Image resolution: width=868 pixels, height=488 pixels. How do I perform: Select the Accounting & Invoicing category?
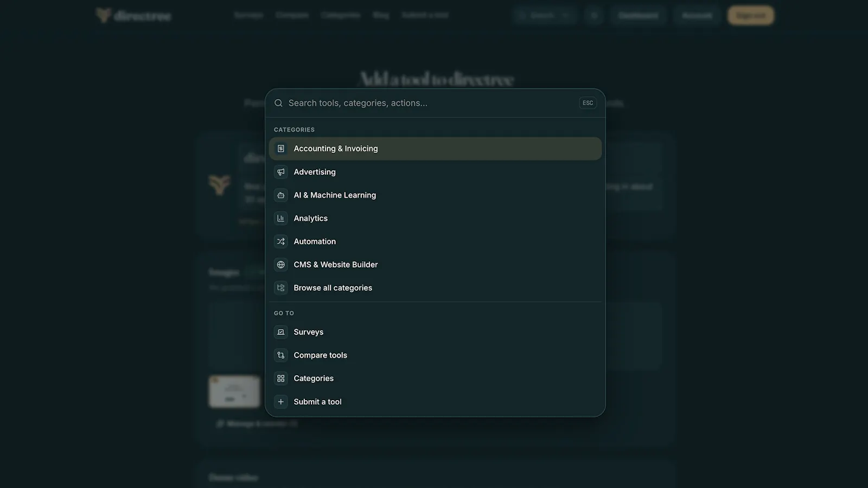click(x=435, y=149)
